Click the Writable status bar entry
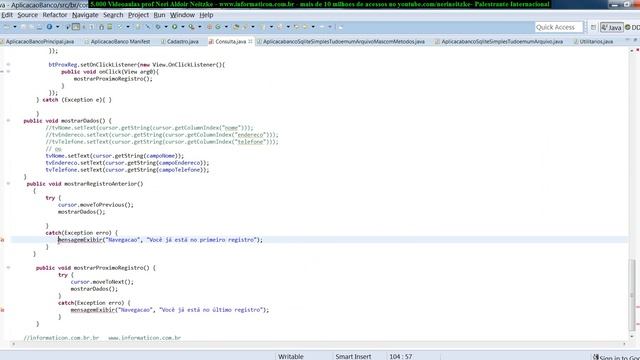This screenshot has width=640, height=360. [291, 356]
